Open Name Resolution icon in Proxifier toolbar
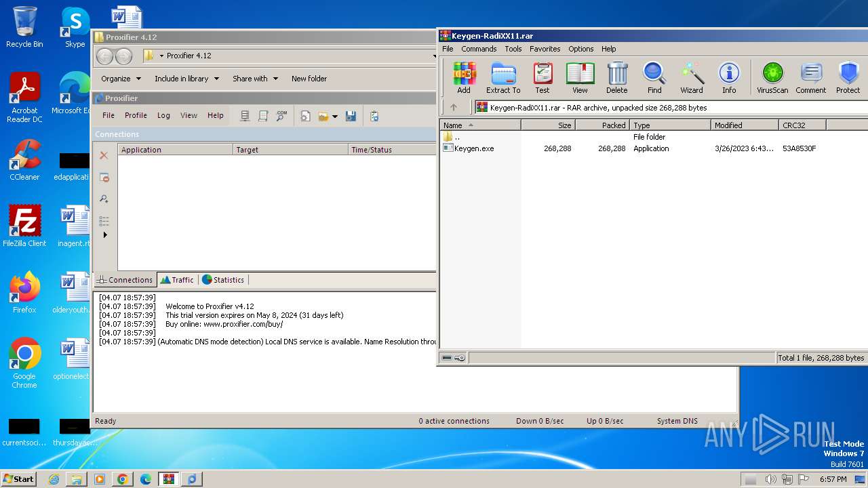The image size is (868, 488). [281, 116]
